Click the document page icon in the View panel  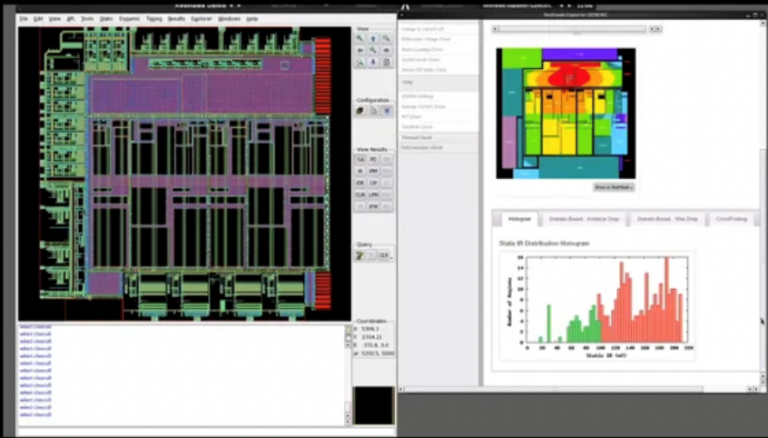[386, 62]
